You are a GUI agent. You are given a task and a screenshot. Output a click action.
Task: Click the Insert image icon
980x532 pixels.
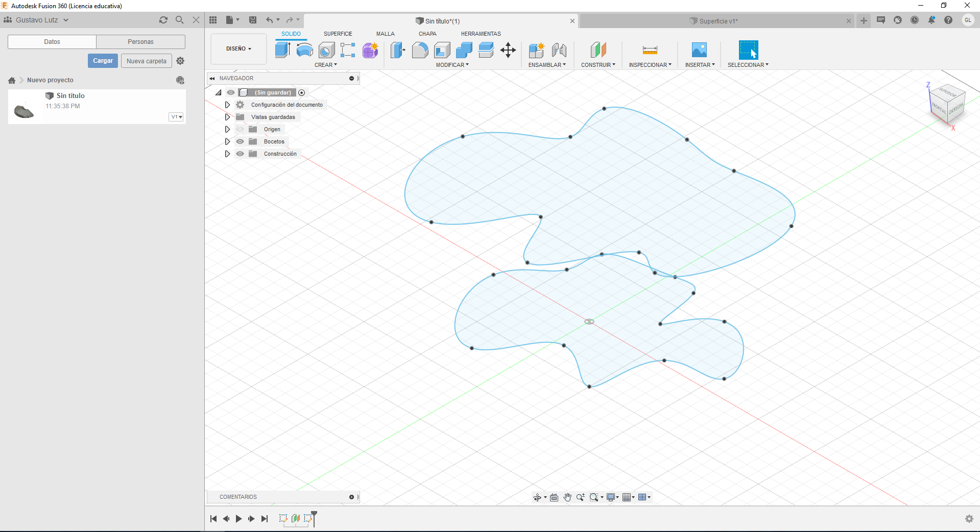point(699,50)
